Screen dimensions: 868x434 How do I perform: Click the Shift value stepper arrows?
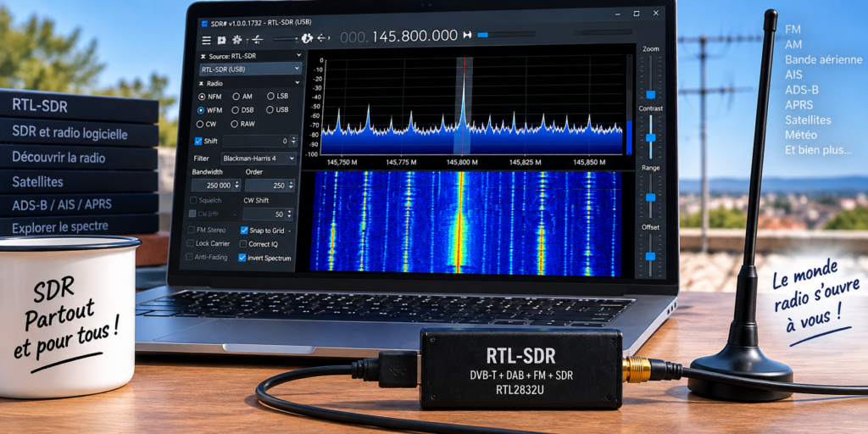pos(293,142)
